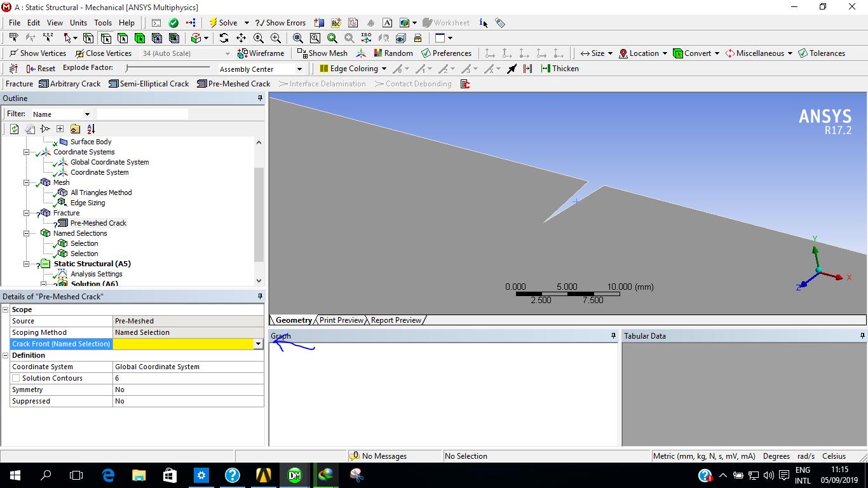
Task: Open the Solve dropdown arrow
Action: coord(247,23)
